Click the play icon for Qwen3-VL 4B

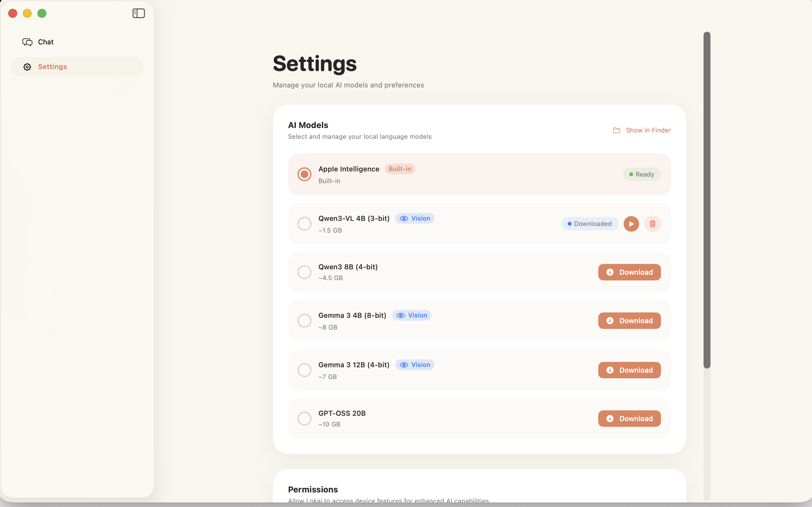click(x=631, y=224)
